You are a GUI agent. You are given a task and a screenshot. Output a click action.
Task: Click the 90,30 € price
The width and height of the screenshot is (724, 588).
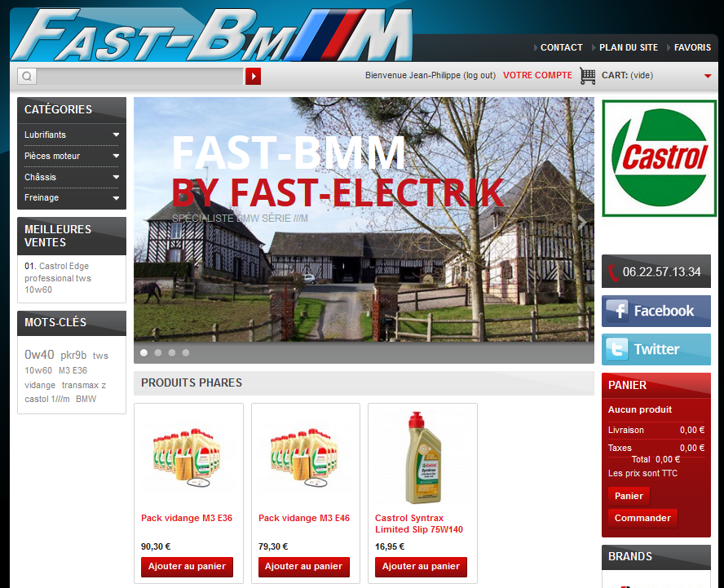tap(156, 546)
